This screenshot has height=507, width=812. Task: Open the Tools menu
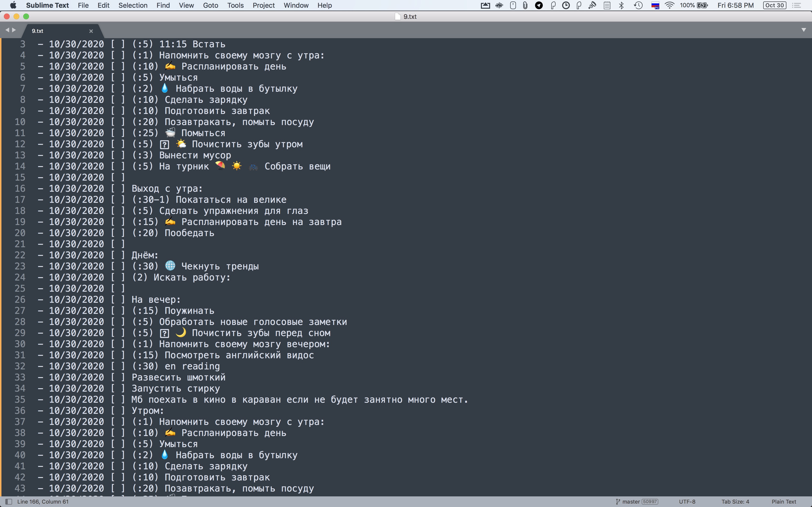[x=235, y=5]
